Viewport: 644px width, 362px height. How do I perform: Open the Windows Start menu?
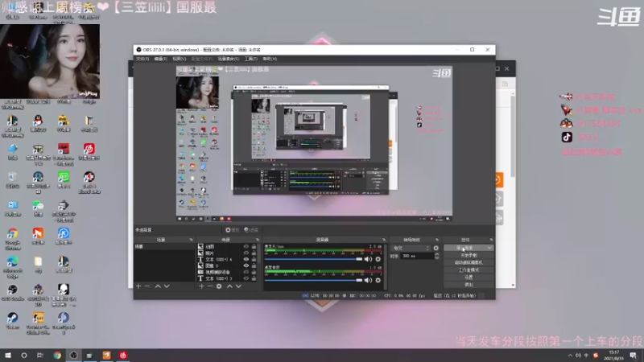8,356
